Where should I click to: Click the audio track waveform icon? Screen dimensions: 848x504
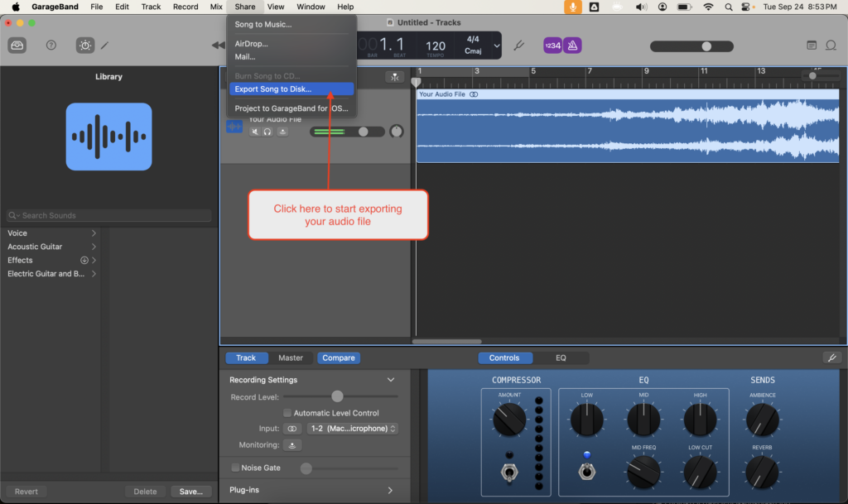(234, 127)
